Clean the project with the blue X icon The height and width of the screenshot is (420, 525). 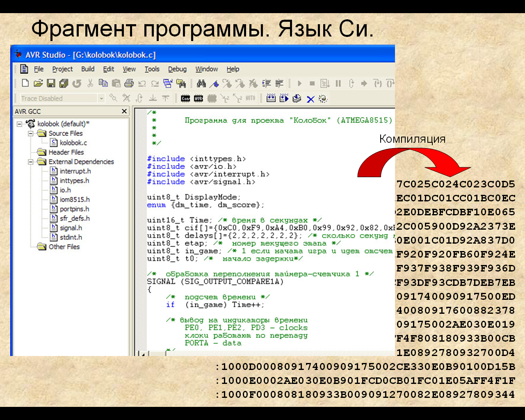tap(310, 99)
